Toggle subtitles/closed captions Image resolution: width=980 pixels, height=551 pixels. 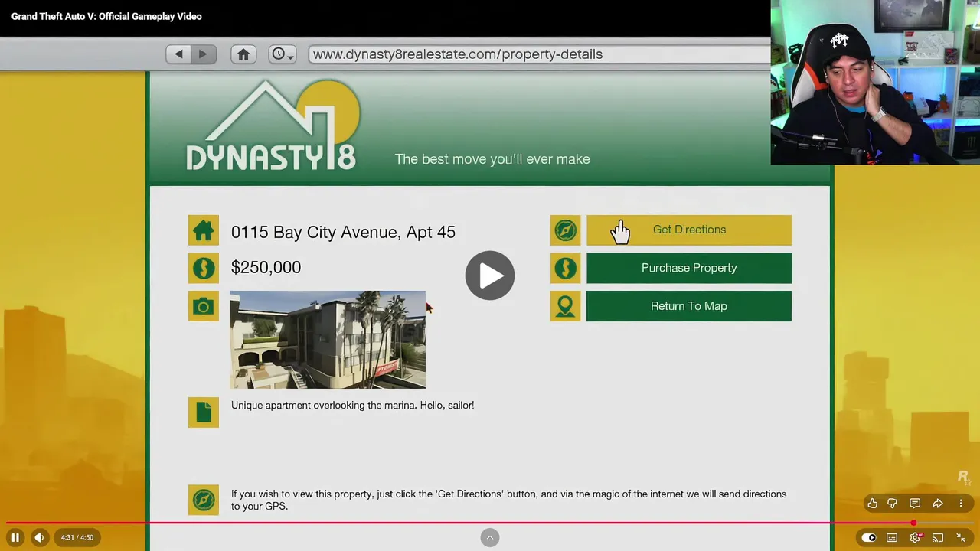coord(892,537)
